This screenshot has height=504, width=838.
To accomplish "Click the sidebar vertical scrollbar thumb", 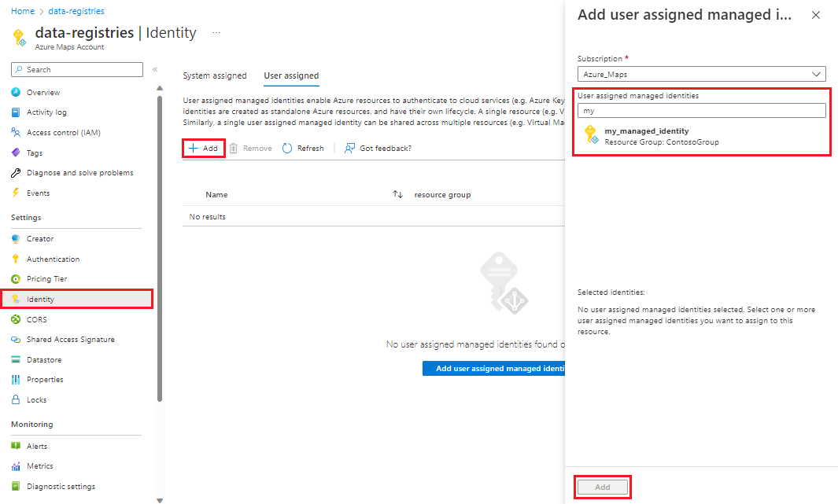I will pyautogui.click(x=159, y=248).
